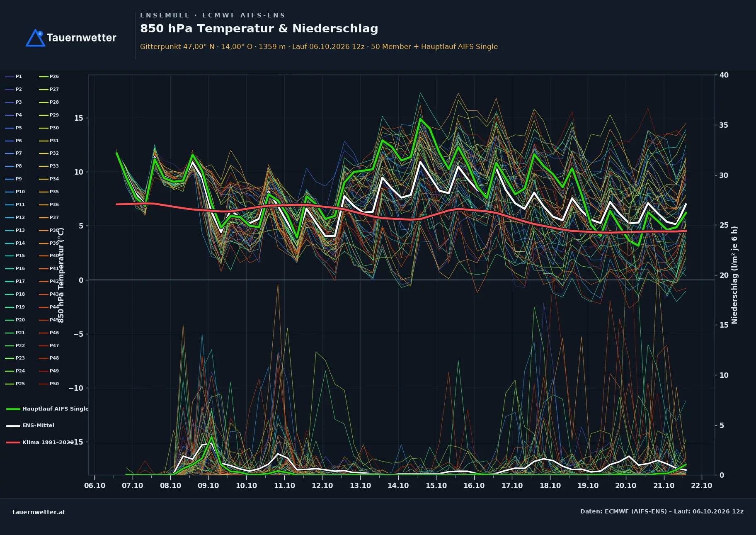Select the P34 legend entry

[49, 179]
